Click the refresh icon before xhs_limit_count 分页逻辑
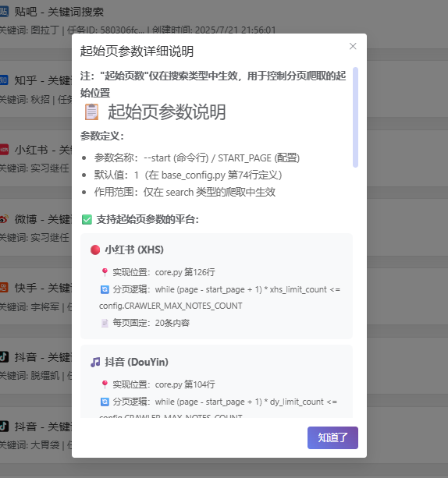 105,289
